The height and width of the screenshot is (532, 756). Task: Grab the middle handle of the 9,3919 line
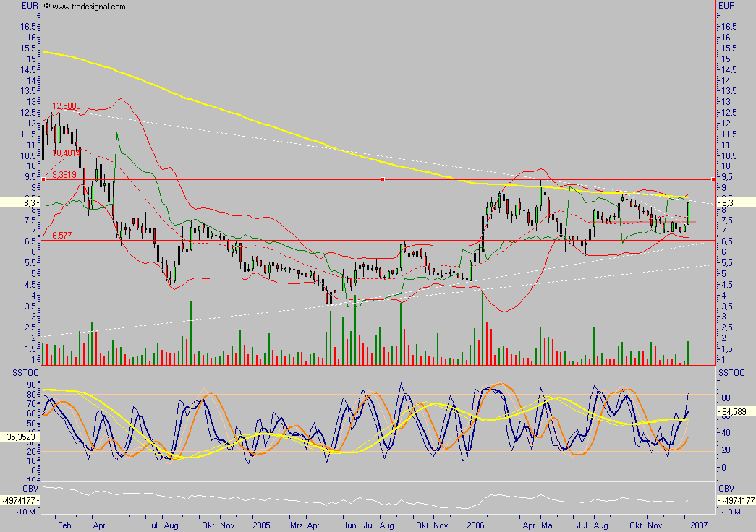click(x=382, y=179)
